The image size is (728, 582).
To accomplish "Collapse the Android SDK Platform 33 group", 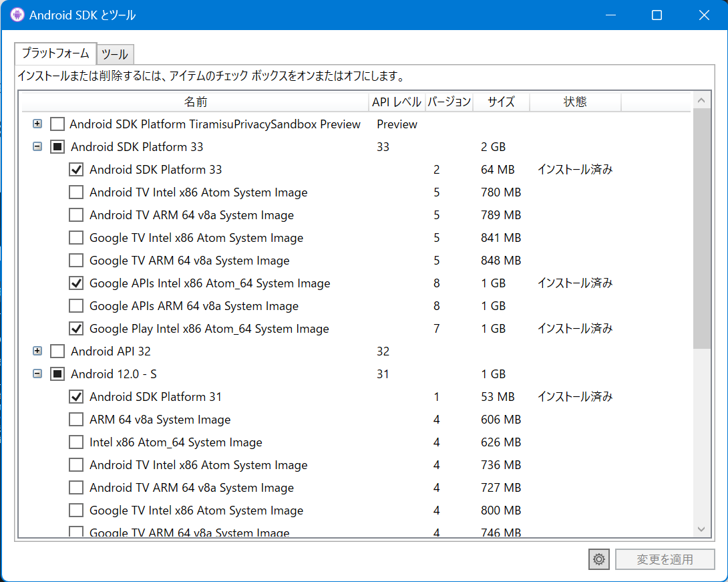I will point(37,146).
